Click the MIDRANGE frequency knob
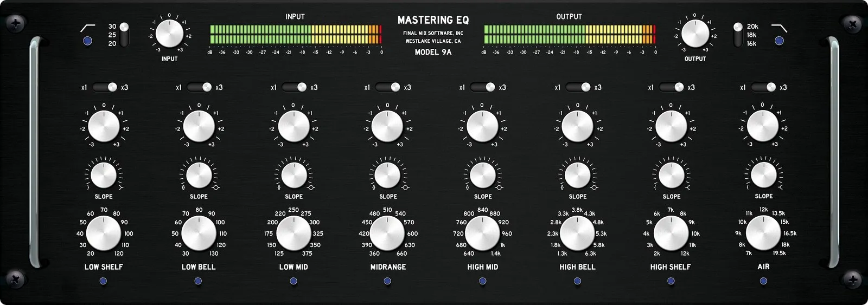868x305 pixels. 387,233
